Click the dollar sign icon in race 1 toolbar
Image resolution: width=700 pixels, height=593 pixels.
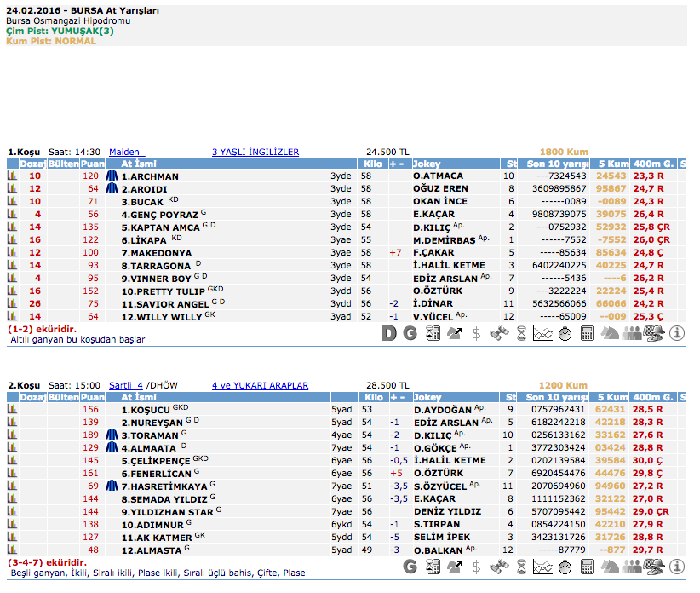click(477, 332)
